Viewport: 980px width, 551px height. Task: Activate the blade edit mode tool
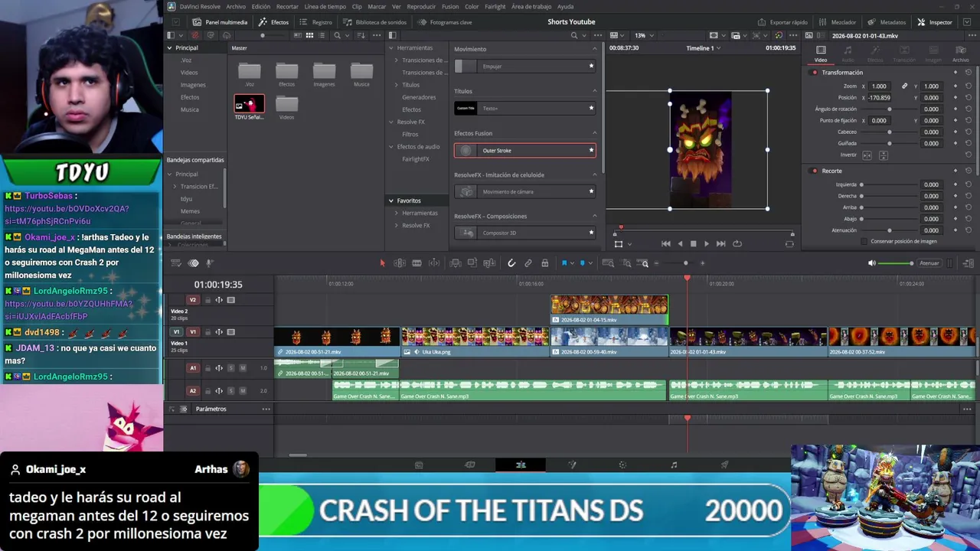(x=416, y=263)
